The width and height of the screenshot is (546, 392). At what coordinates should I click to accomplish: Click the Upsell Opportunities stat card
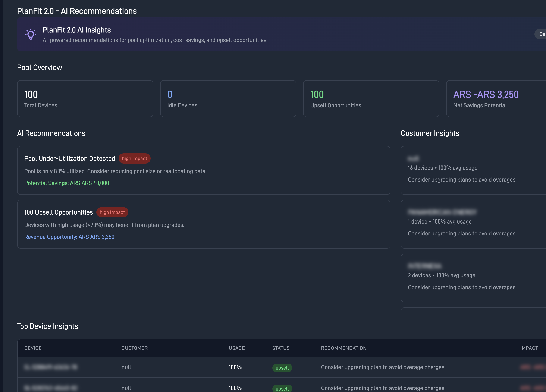[x=371, y=99]
